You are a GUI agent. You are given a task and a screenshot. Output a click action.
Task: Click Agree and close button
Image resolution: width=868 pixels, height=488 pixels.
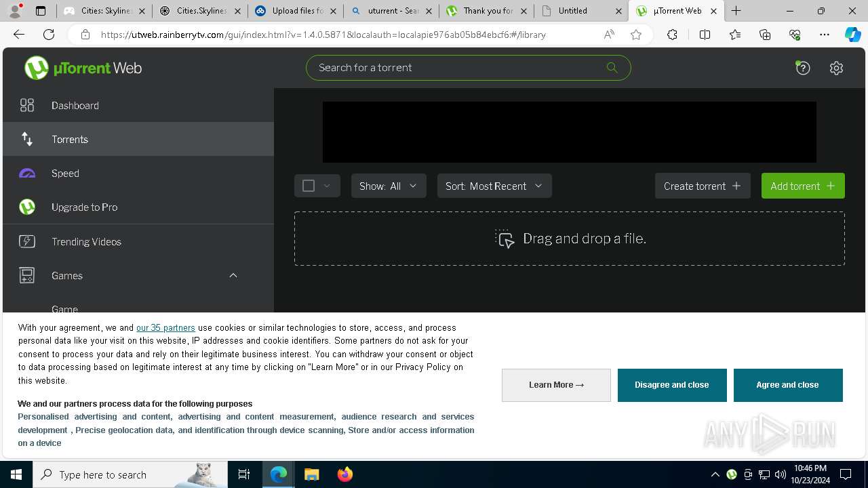(x=788, y=385)
